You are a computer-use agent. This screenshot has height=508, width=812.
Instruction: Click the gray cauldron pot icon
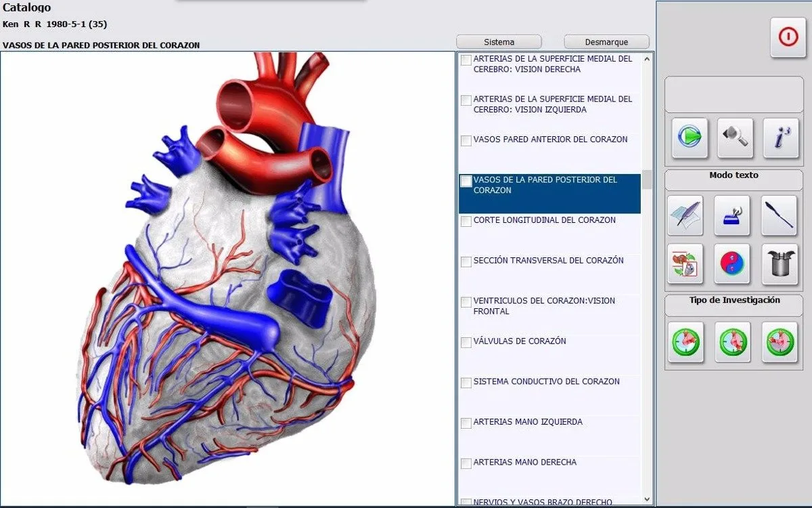point(780,263)
